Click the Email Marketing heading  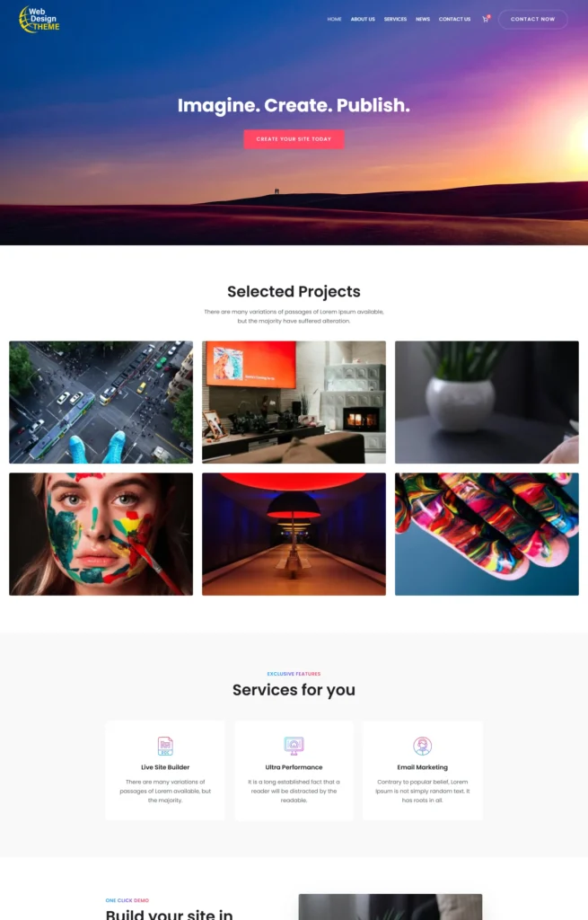click(422, 767)
